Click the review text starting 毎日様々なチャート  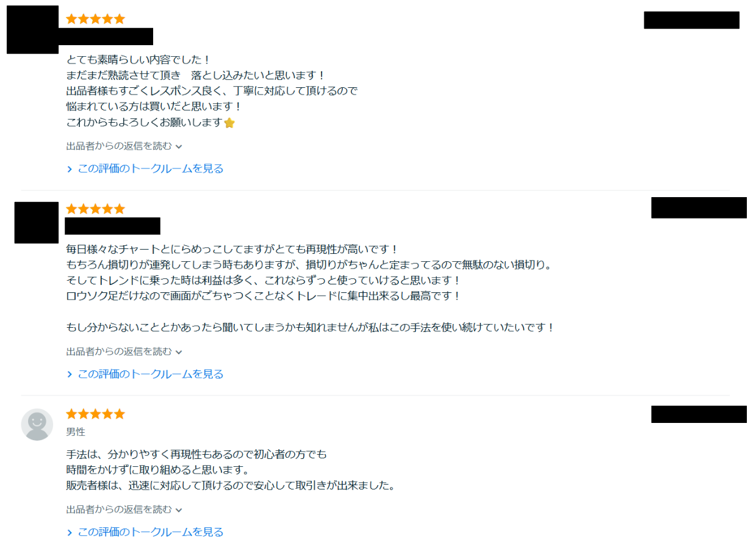(x=232, y=249)
